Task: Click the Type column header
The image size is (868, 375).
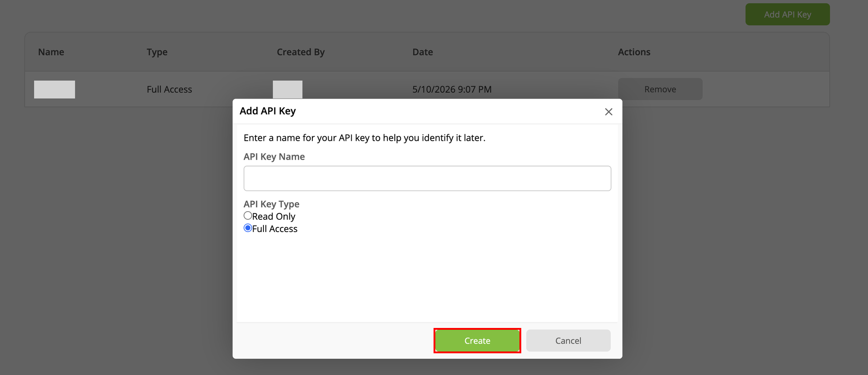Action: tap(157, 52)
